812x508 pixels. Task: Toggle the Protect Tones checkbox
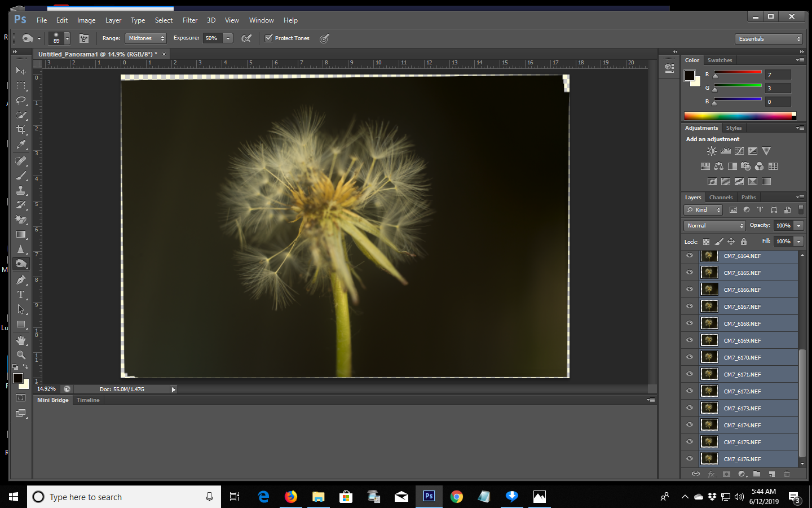pyautogui.click(x=269, y=38)
